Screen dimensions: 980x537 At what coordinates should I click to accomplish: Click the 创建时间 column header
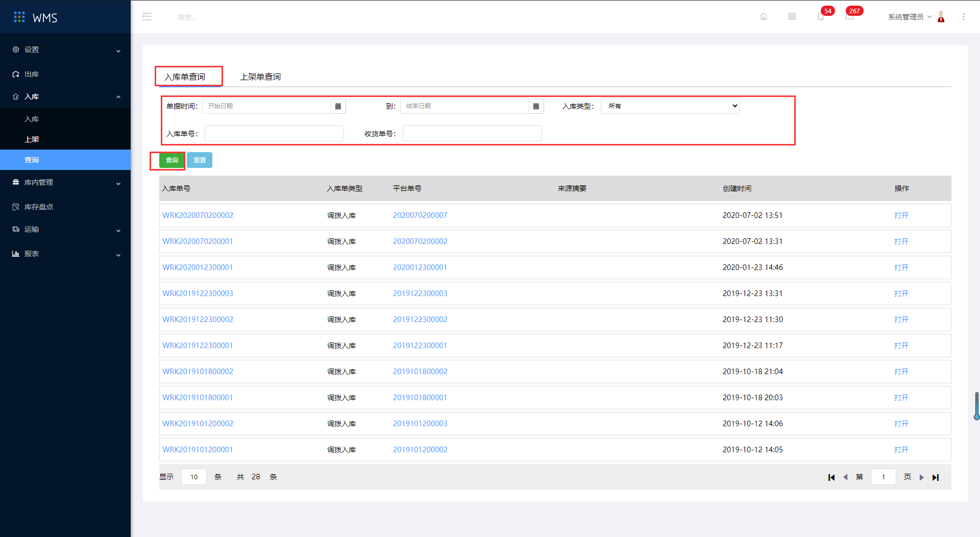click(737, 188)
